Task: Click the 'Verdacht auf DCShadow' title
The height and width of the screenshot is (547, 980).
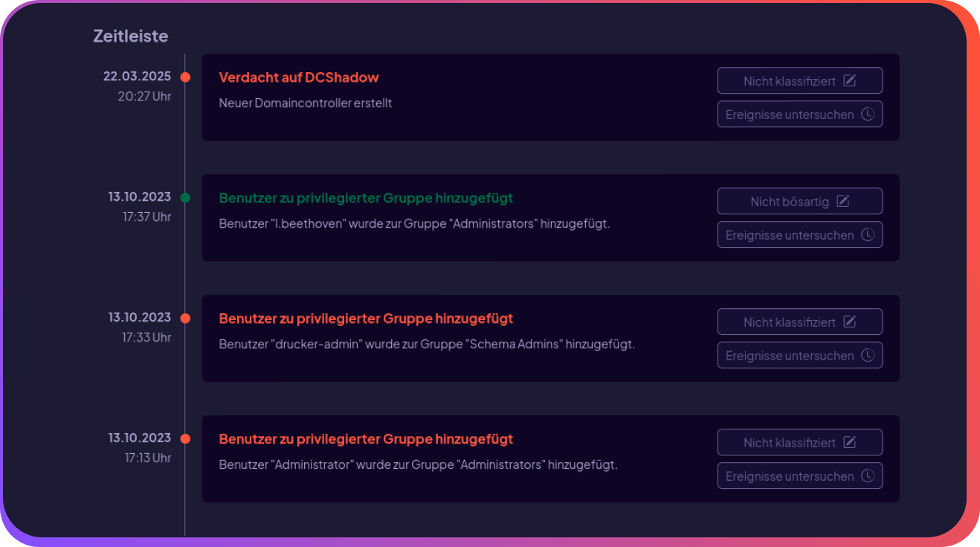Action: (299, 77)
